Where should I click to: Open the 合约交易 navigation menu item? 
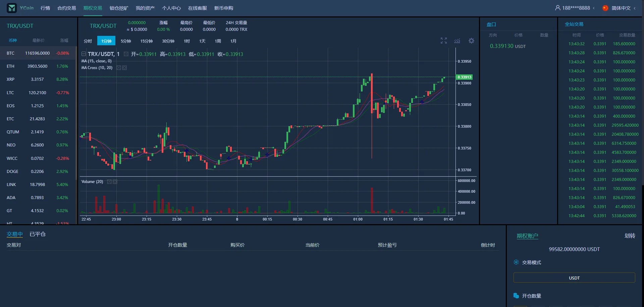(x=67, y=8)
